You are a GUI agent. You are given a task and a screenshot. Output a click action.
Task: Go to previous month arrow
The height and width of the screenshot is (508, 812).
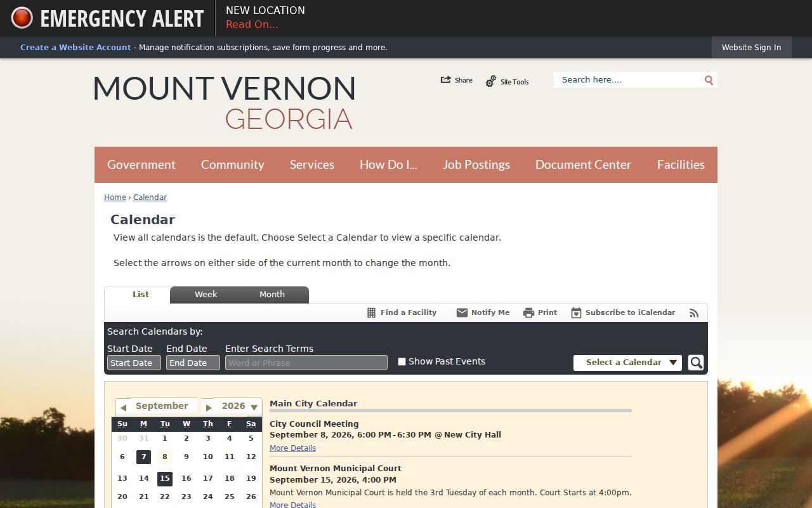point(123,407)
